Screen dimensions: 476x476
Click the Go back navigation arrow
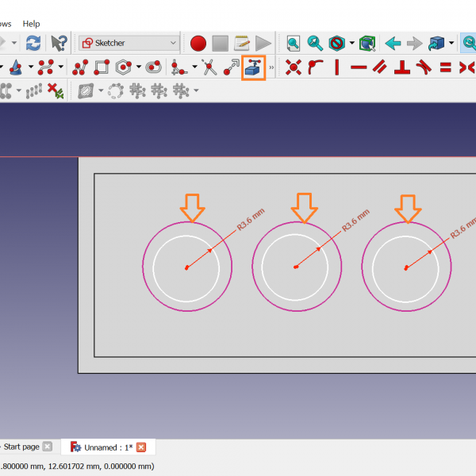pos(392,43)
